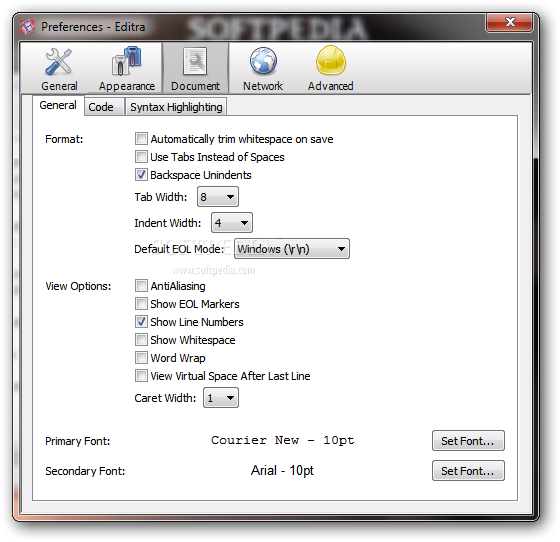Enable View Virtual Space After Last Line
This screenshot has width=560, height=542.
pos(141,376)
